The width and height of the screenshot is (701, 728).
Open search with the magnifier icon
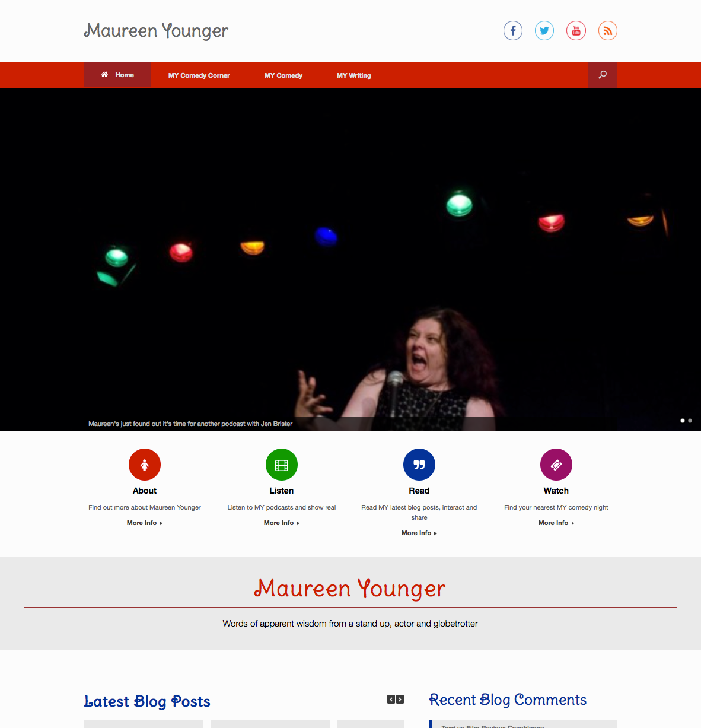603,75
